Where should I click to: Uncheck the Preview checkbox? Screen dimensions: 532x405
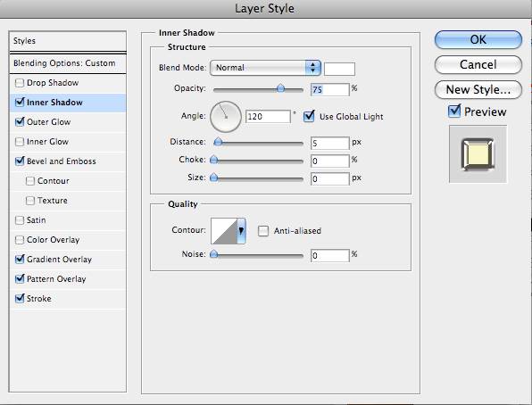tap(454, 112)
